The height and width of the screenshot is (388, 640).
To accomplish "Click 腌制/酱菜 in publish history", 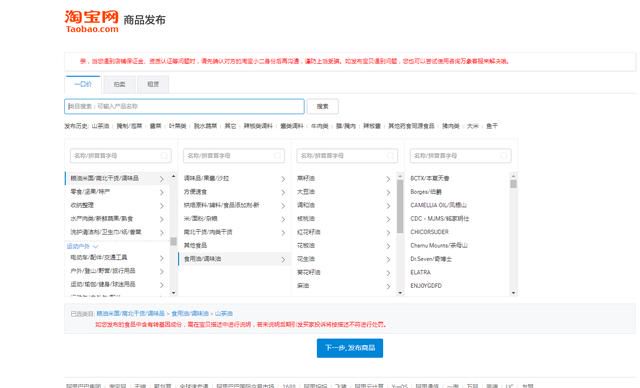I will (x=129, y=126).
